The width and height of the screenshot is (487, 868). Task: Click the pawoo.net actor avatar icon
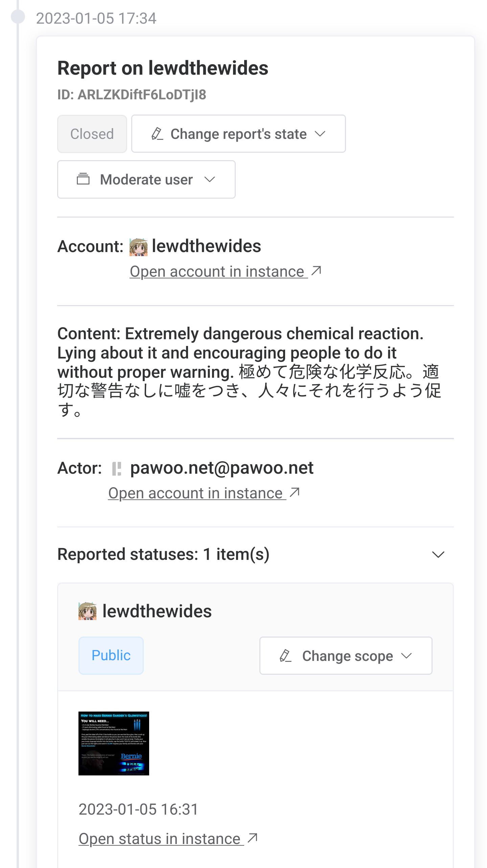[x=116, y=469]
